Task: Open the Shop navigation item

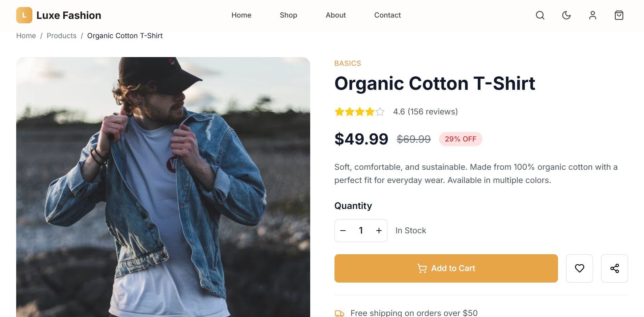Action: tap(289, 15)
